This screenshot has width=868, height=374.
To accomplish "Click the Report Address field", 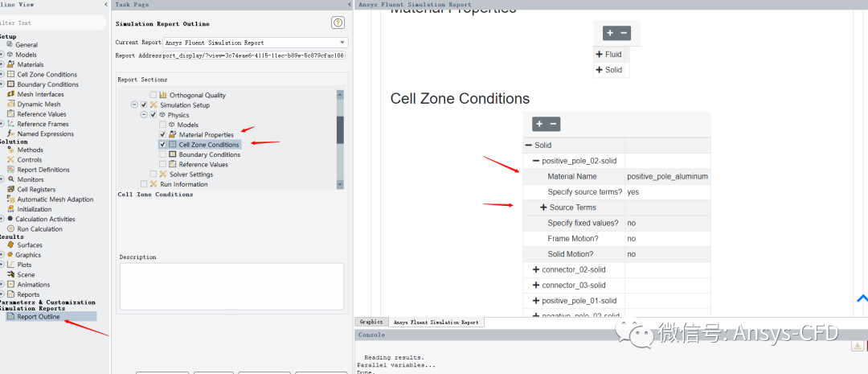I will (254, 55).
